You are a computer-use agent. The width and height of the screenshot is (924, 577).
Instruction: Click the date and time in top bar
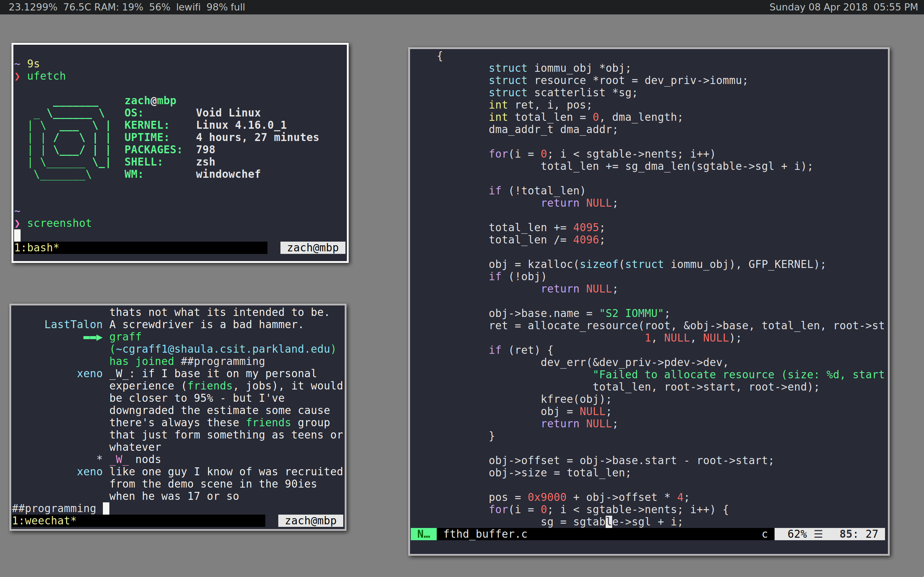tap(843, 7)
